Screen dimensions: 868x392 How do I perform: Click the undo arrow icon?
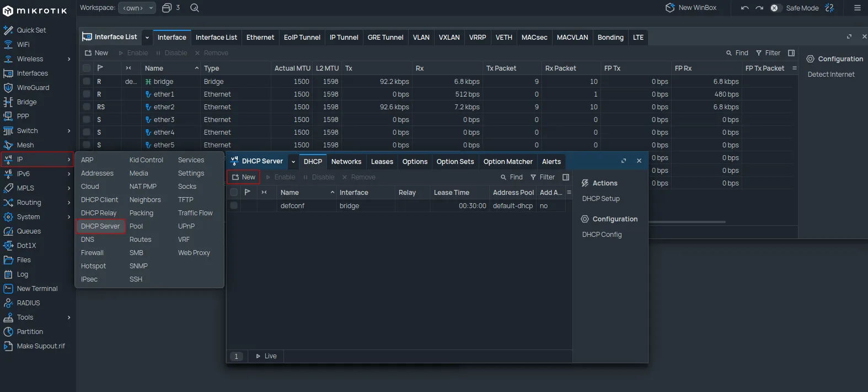[x=744, y=8]
